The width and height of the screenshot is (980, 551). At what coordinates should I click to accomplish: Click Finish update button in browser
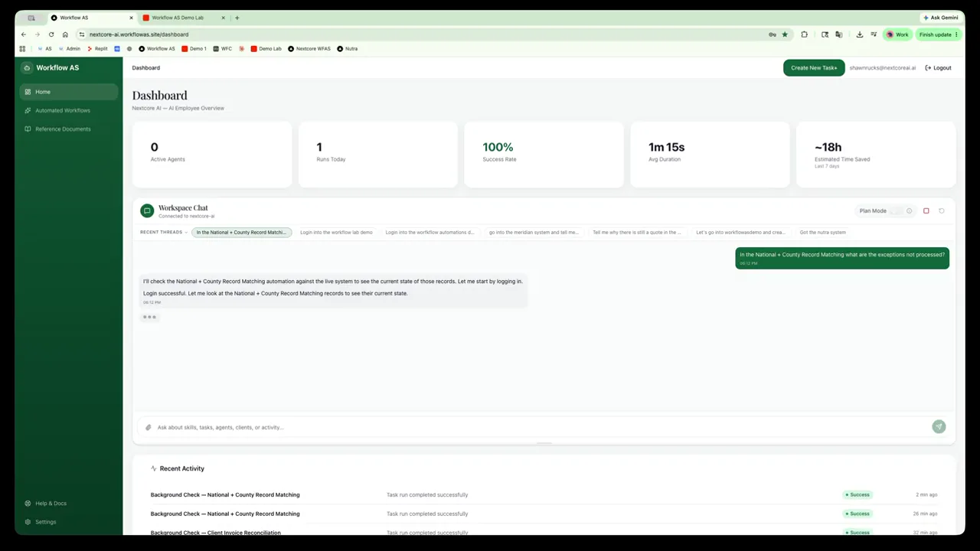tap(938, 34)
